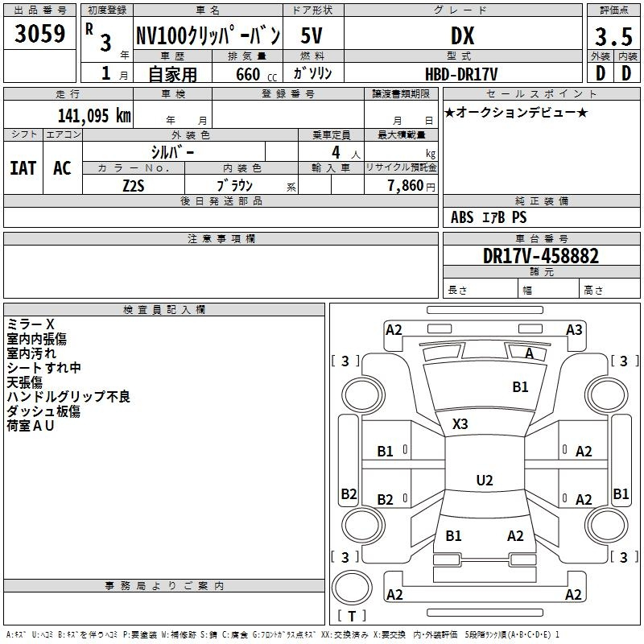Click the B1 mark on the hood
Screen dimensions: 644x644
point(521,387)
